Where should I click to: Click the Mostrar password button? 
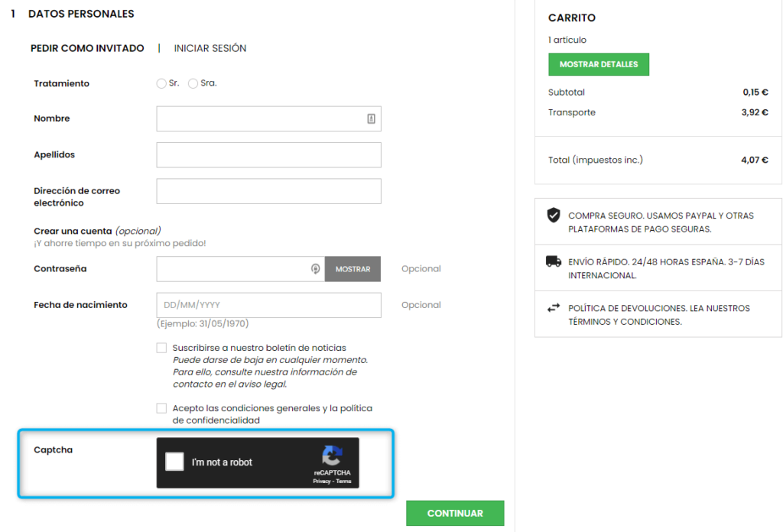353,269
